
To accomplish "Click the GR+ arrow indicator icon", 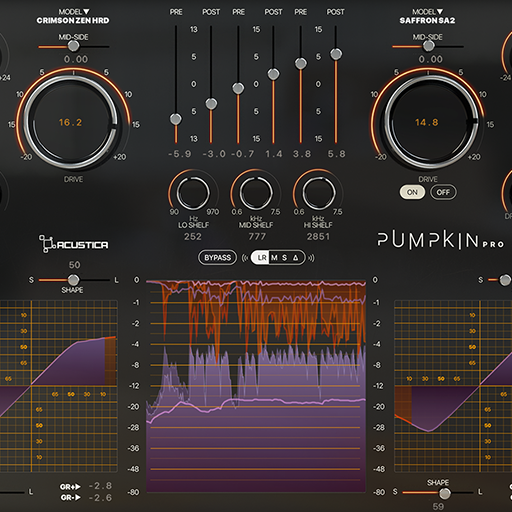I will (x=78, y=487).
